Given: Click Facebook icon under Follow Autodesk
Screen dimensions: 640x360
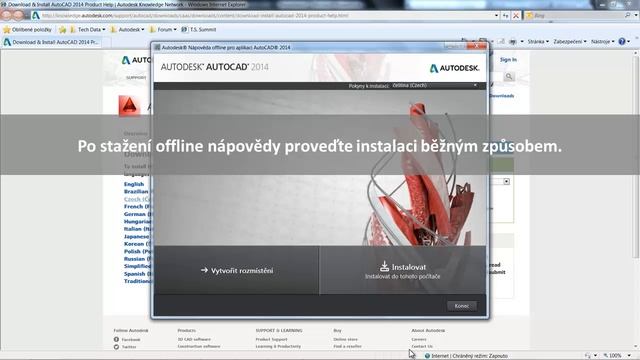Looking at the screenshot, I should click(x=116, y=339).
